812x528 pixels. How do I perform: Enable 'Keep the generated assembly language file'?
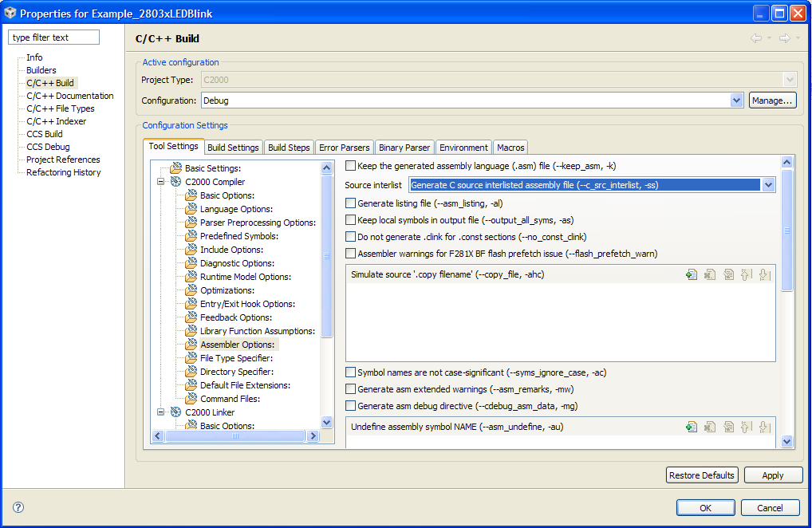349,165
